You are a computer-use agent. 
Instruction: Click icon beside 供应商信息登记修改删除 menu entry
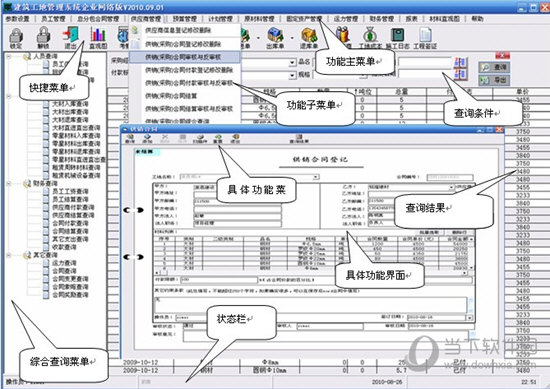tap(135, 31)
